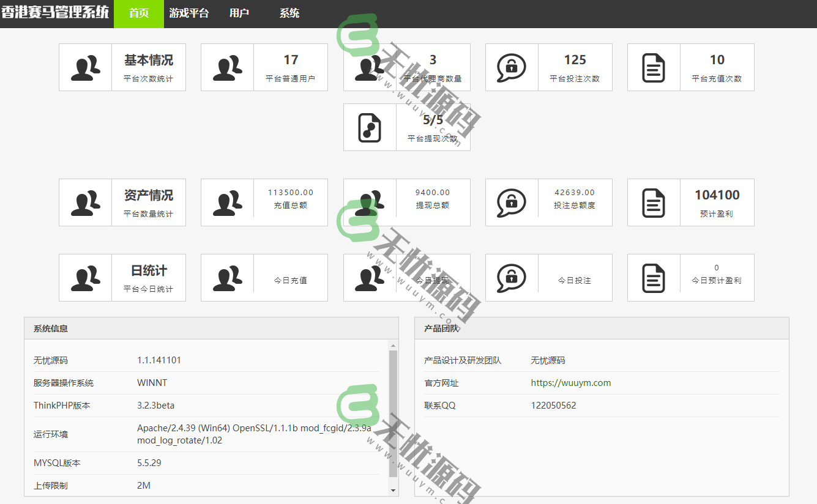Click the lock bubble icon for 平台投注次数

point(512,67)
